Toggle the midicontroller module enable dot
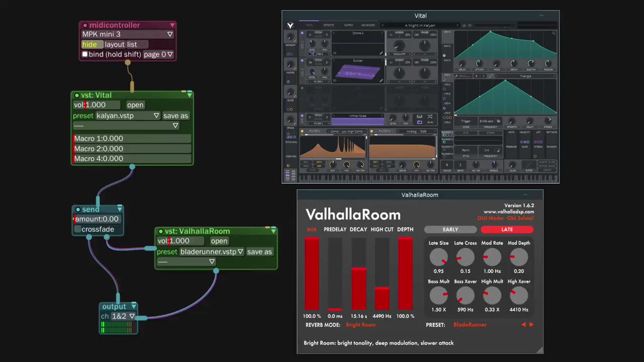Viewport: 644px width, 362px height. point(85,25)
